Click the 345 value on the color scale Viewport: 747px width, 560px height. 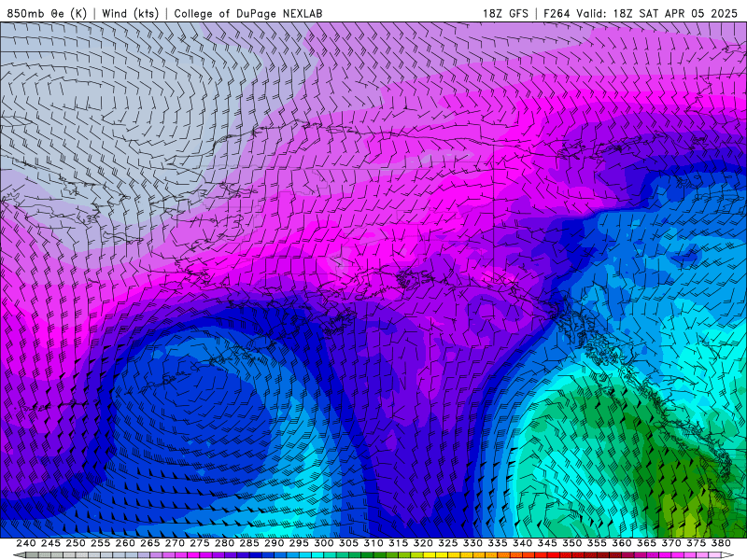tap(547, 543)
